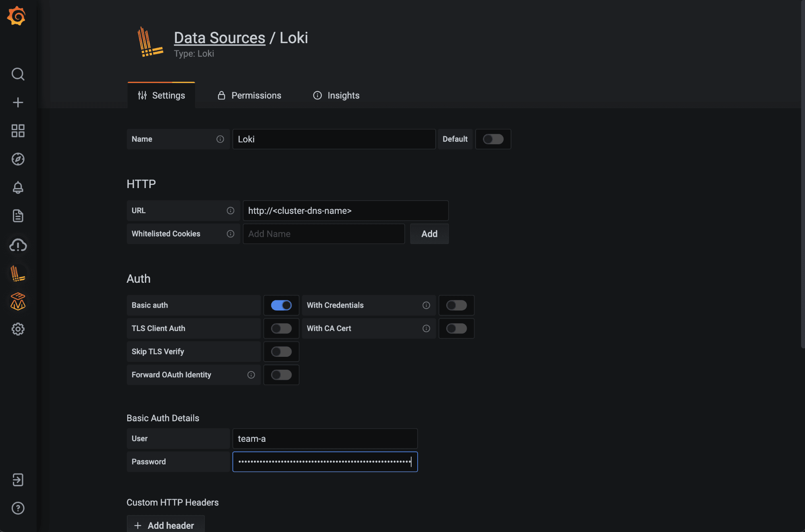Click the plus Create icon in sidebar
The image size is (805, 532).
[x=18, y=102]
